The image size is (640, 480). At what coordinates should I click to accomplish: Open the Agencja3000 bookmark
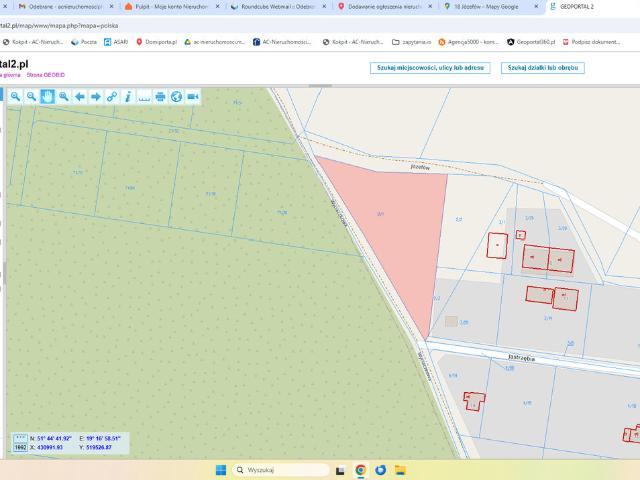(469, 42)
